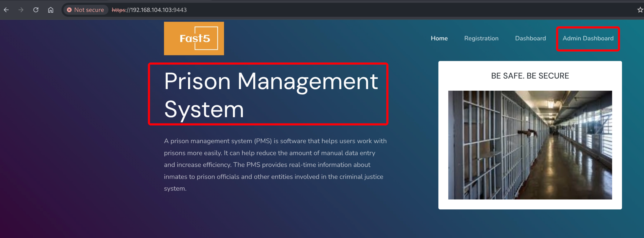Image resolution: width=644 pixels, height=238 pixels.
Task: Click the PMS description paragraph
Action: click(275, 165)
